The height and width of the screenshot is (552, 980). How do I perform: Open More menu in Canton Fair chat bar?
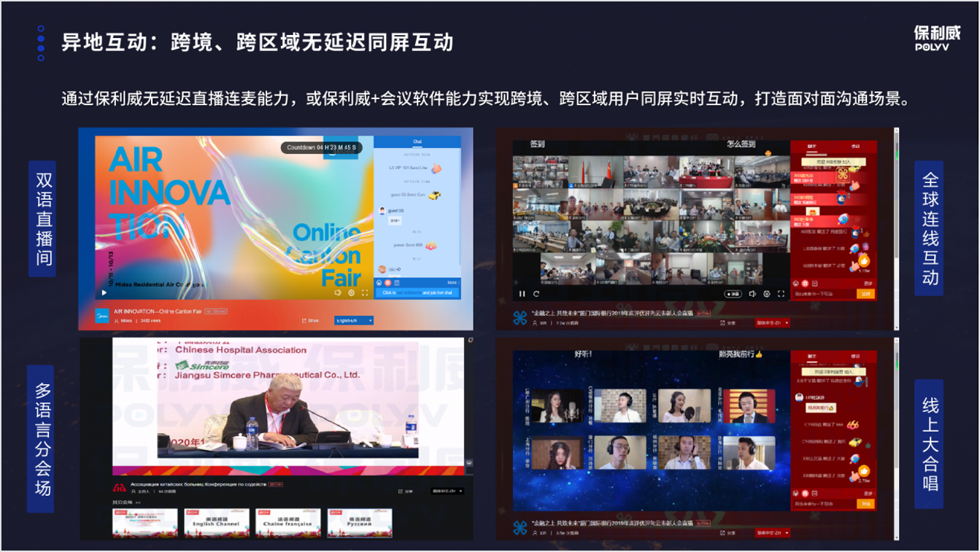point(452,282)
